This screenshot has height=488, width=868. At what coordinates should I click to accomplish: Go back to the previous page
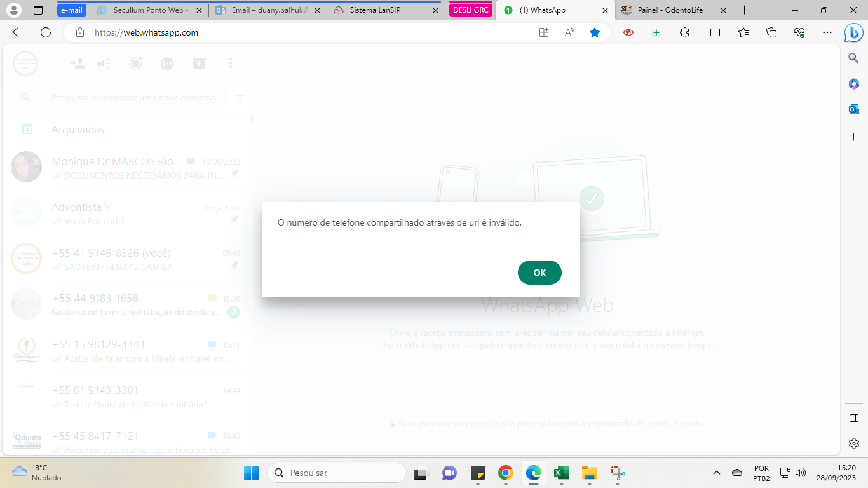pos(18,32)
